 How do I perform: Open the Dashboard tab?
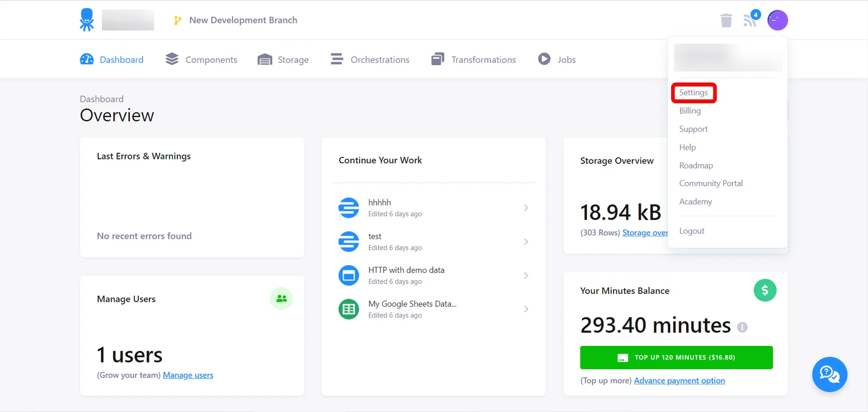coord(112,60)
